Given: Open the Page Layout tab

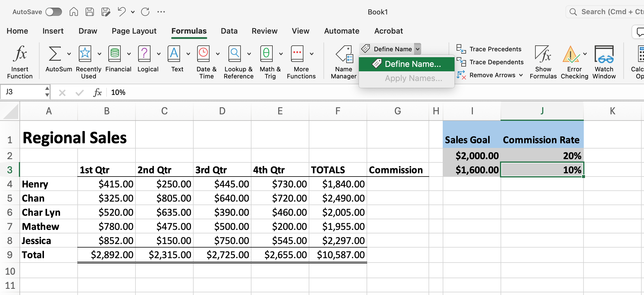Looking at the screenshot, I should pos(134,31).
